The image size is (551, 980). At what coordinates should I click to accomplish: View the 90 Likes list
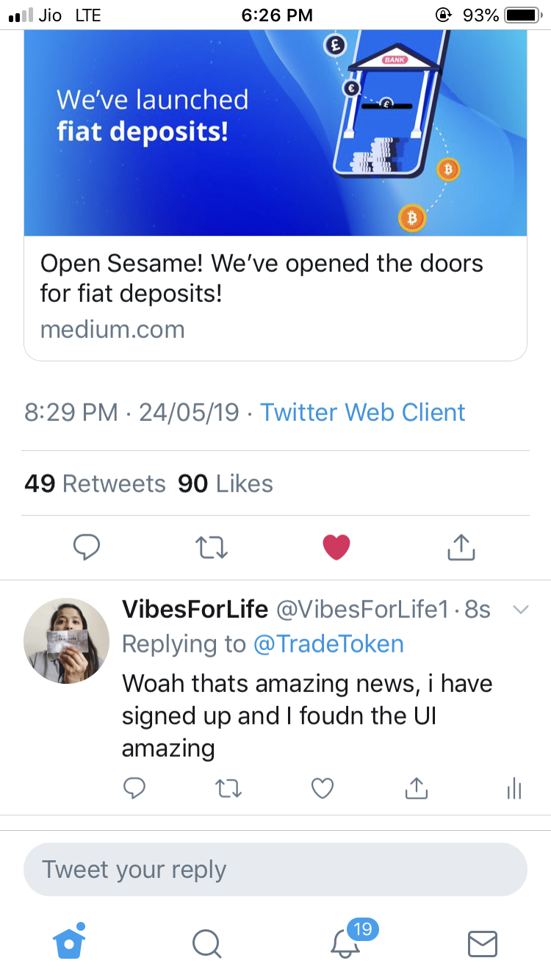pos(226,483)
